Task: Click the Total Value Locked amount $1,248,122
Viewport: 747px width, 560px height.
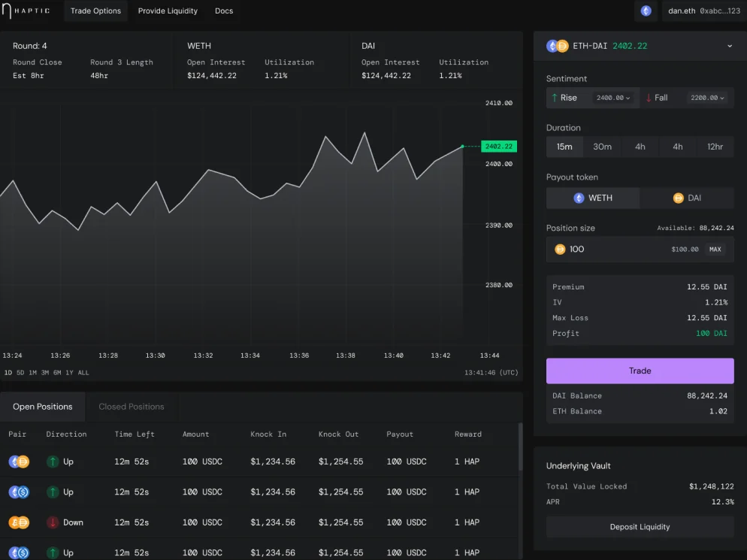Action: pos(711,486)
